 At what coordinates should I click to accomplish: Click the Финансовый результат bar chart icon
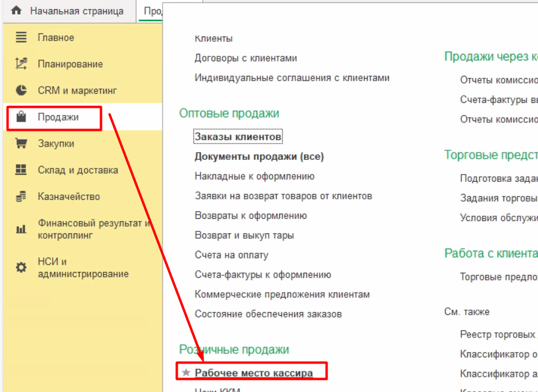click(21, 229)
